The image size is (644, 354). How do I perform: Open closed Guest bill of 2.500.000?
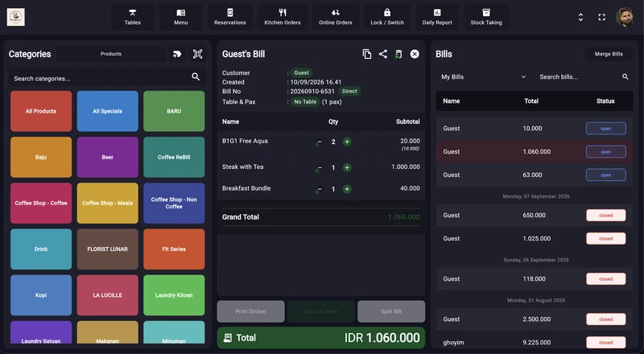click(535, 319)
